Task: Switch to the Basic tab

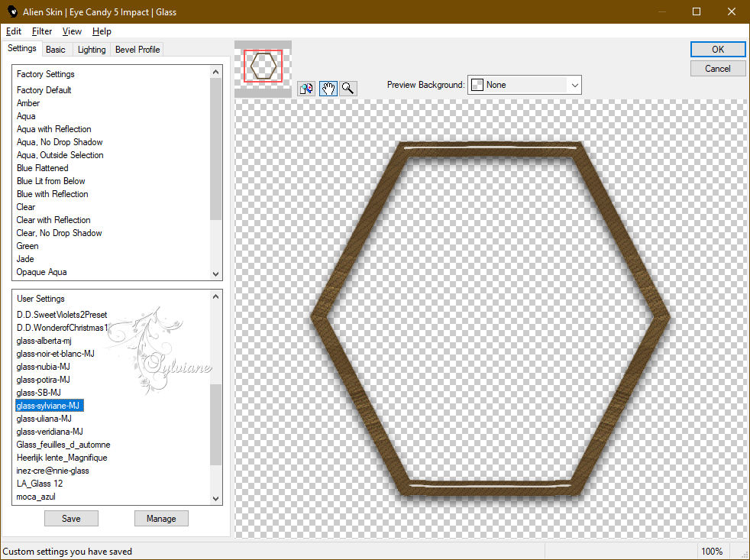Action: [56, 50]
